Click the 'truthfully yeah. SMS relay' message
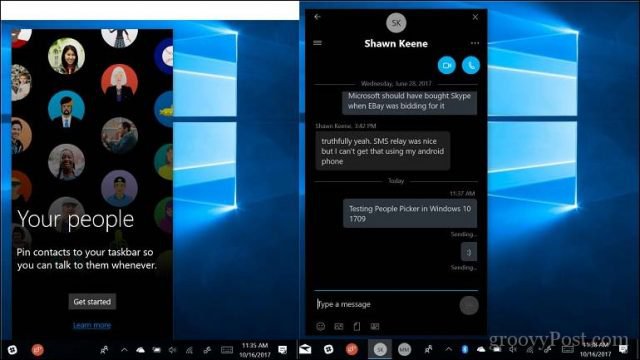 383,151
